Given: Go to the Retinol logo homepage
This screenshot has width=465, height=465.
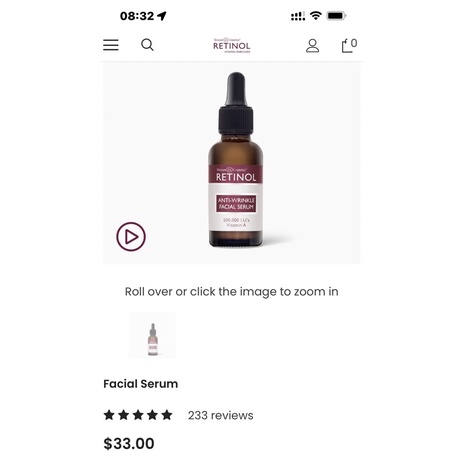Looking at the screenshot, I should (232, 45).
